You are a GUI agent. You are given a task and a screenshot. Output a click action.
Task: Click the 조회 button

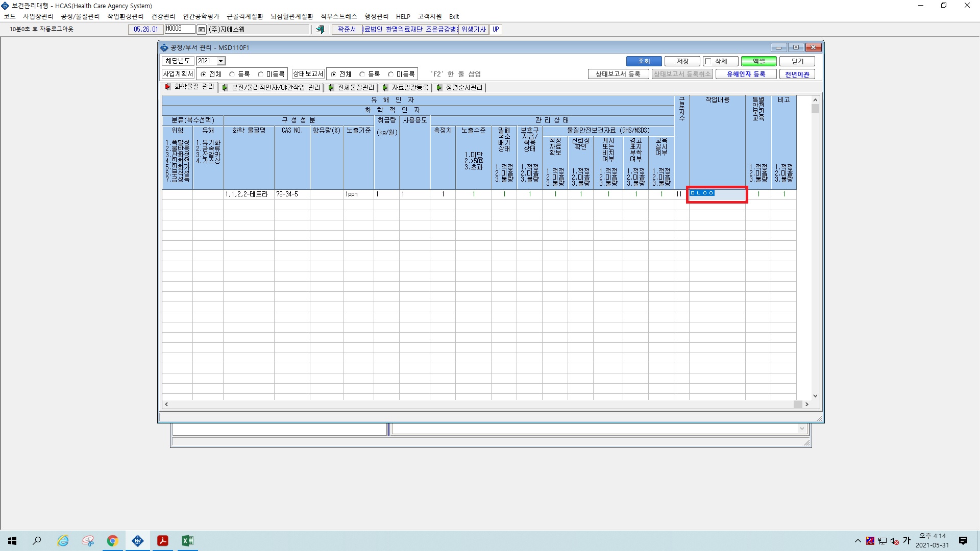pyautogui.click(x=644, y=61)
